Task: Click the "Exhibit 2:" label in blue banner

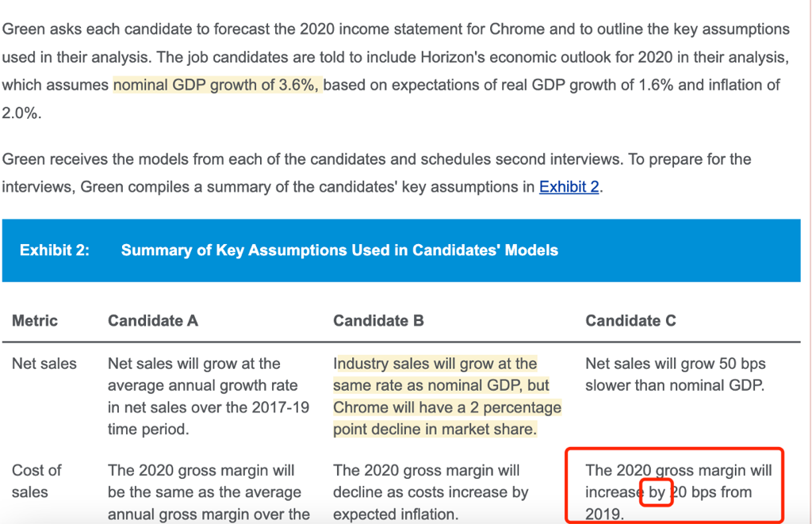Action: point(55,251)
